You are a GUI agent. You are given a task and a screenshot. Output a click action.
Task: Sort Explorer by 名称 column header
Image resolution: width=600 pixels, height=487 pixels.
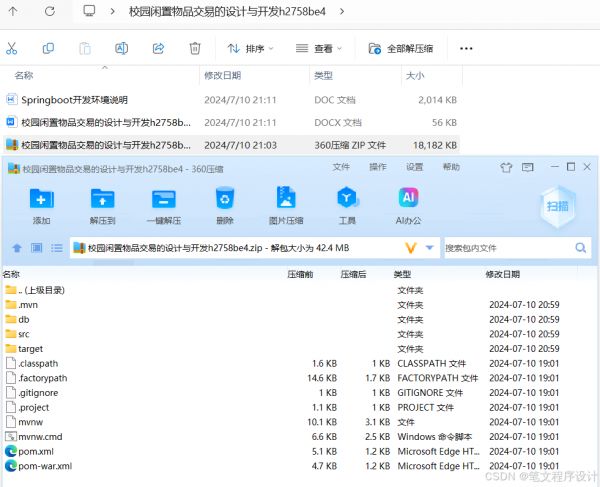click(24, 75)
